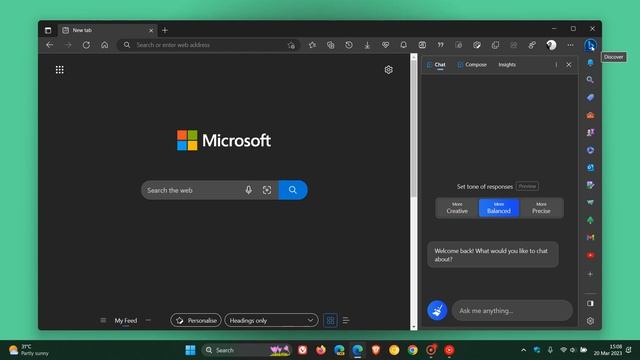Switch feed to list view
Screen dimensions: 640x360
[x=346, y=320]
